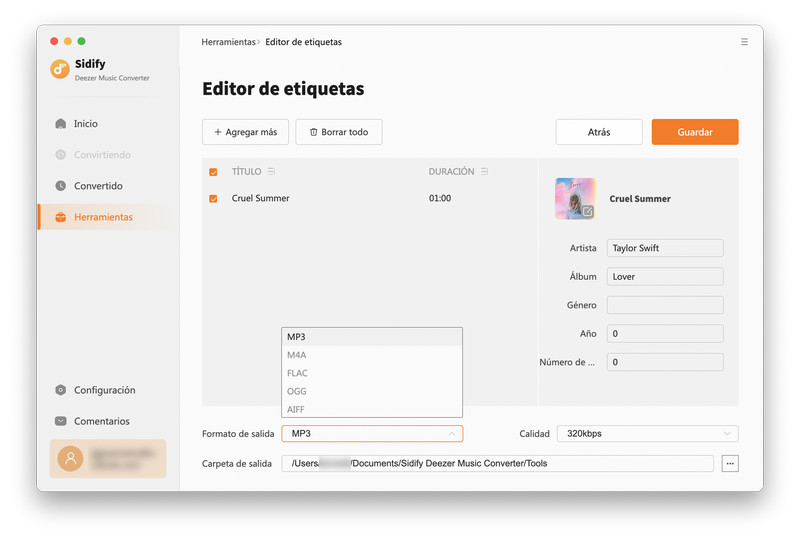Choose FLAC from format list
Image resolution: width=800 pixels, height=540 pixels.
pos(372,373)
